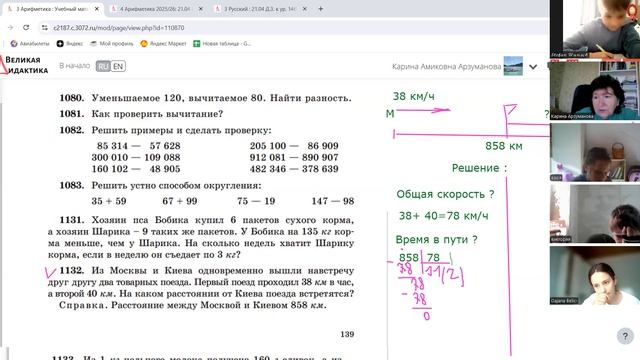Open Карина Амиковна Арзуманова user name
The image size is (640, 360).
click(447, 67)
